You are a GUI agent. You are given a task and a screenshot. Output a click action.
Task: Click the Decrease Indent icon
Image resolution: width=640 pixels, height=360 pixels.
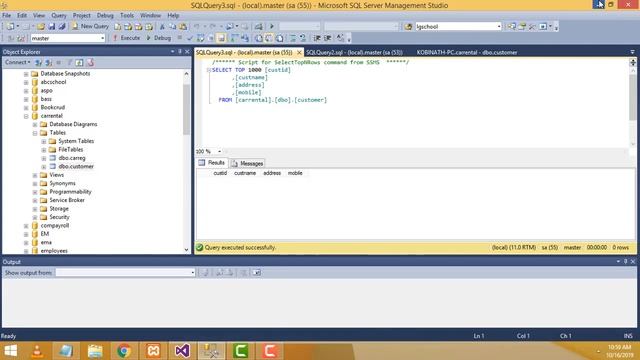pyautogui.click(x=317, y=38)
